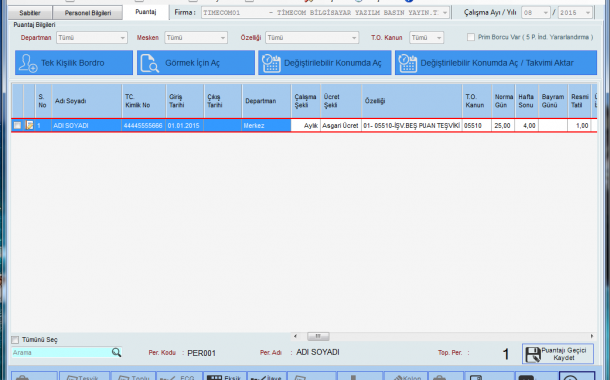Click the calendar icon on Değiştirilebilir Konumda Aç
Screen dimensions: 610x380
(271, 63)
